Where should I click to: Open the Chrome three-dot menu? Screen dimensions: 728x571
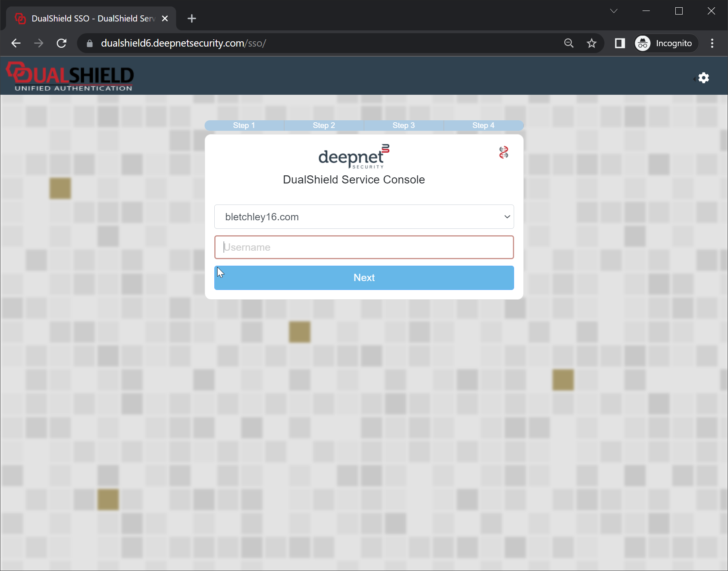(x=712, y=43)
